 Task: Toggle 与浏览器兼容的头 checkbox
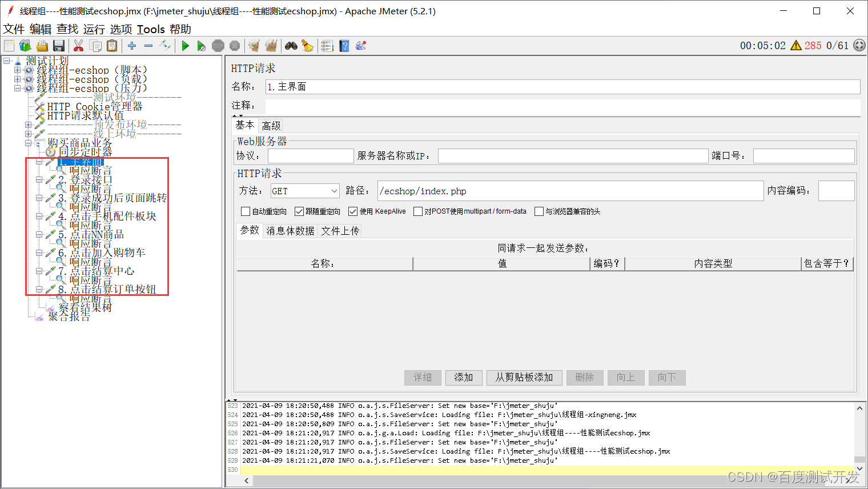pyautogui.click(x=539, y=211)
